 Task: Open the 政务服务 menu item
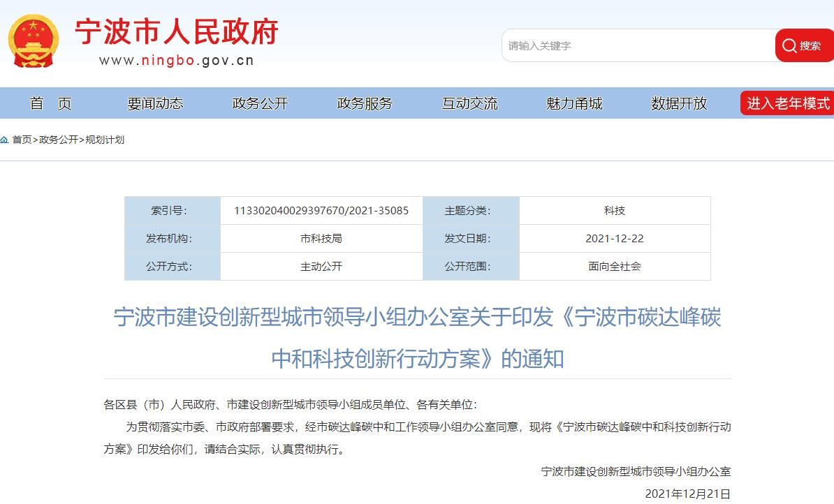pos(365,103)
